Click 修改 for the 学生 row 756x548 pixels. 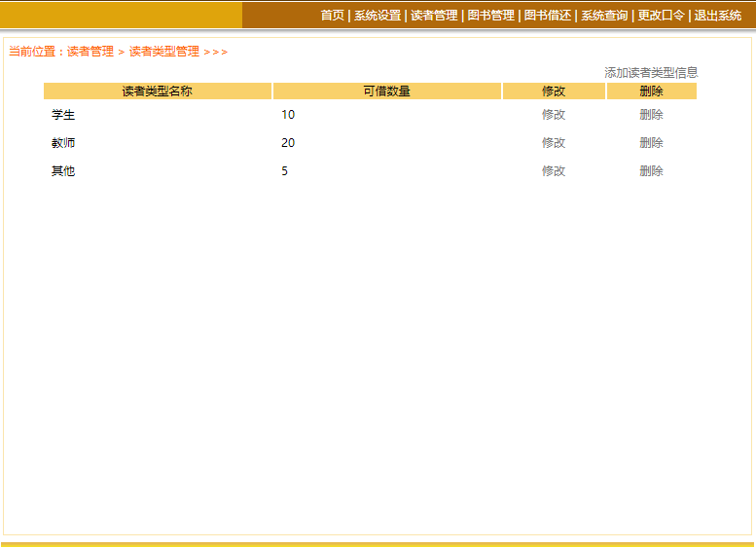554,115
